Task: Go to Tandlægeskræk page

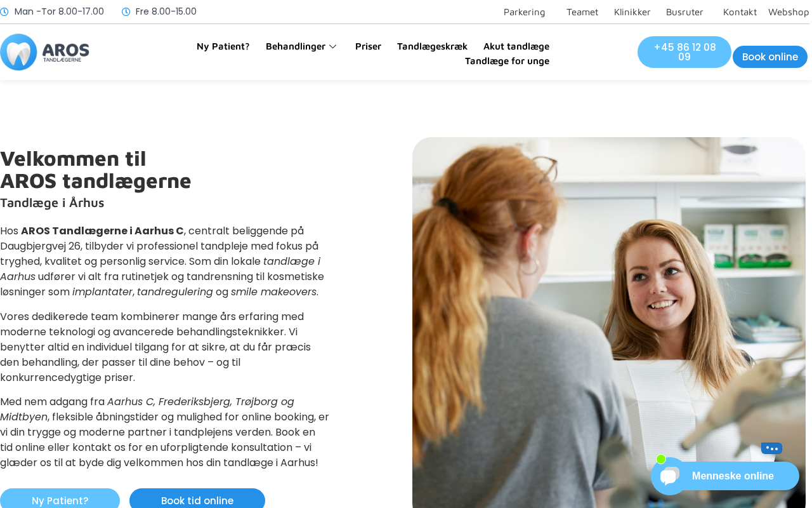Action: tap(432, 46)
